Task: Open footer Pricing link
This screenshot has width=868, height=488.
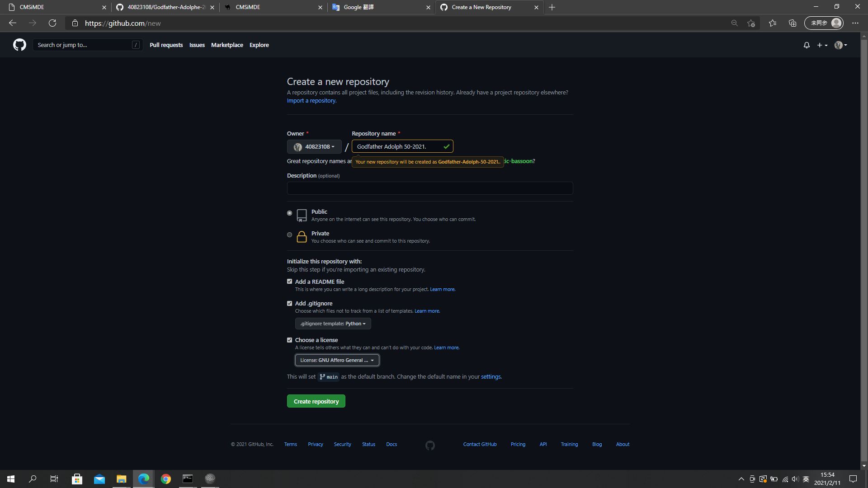Action: click(x=518, y=445)
